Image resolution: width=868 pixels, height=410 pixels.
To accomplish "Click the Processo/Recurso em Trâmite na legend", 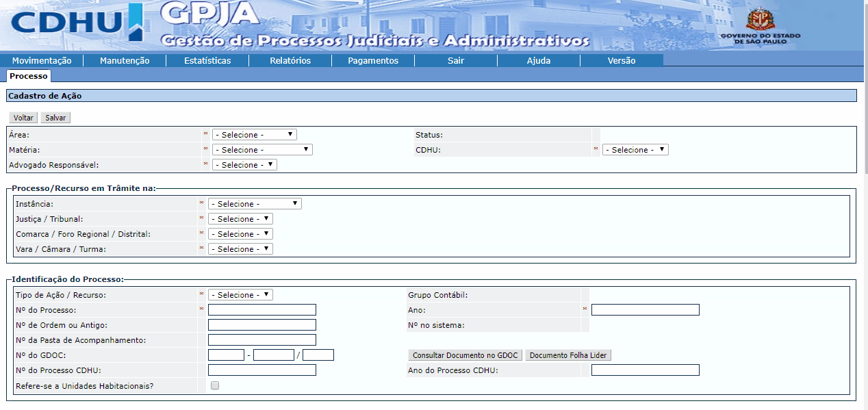I will 84,188.
